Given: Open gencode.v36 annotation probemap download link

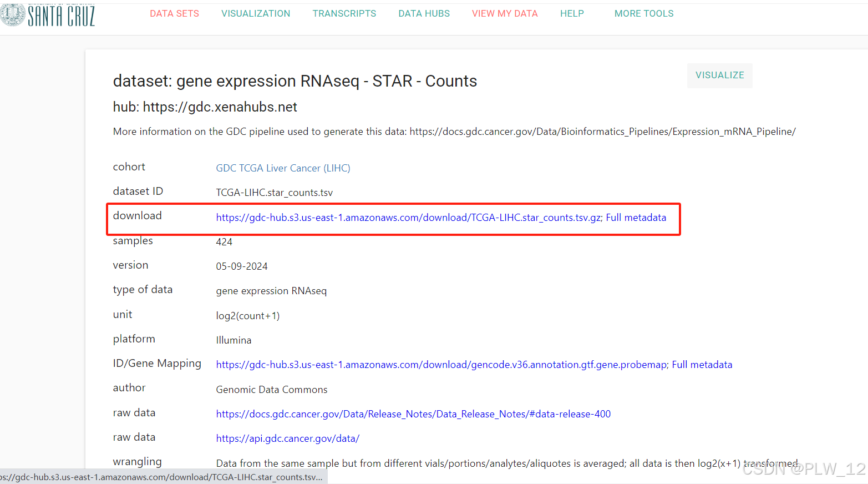Looking at the screenshot, I should coord(441,365).
